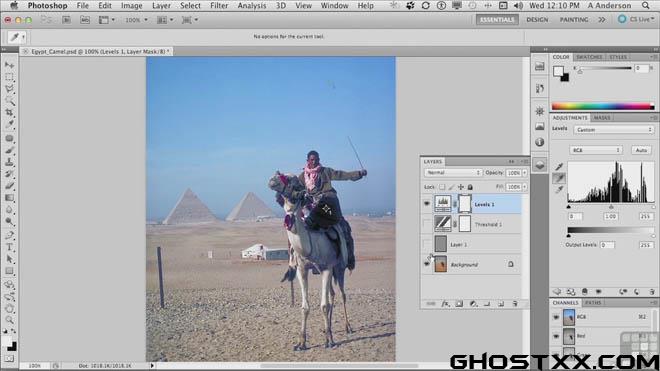Select the Type tool
This screenshot has height=371, width=660.
click(9, 247)
